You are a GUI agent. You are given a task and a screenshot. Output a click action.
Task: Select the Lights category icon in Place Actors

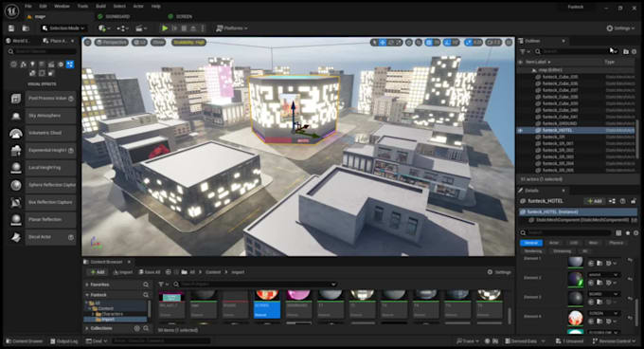tap(32, 64)
